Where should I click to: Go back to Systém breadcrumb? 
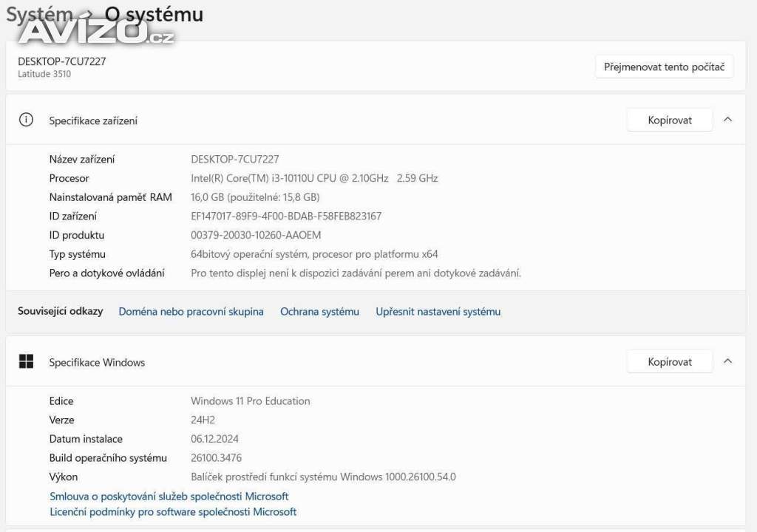(40, 15)
